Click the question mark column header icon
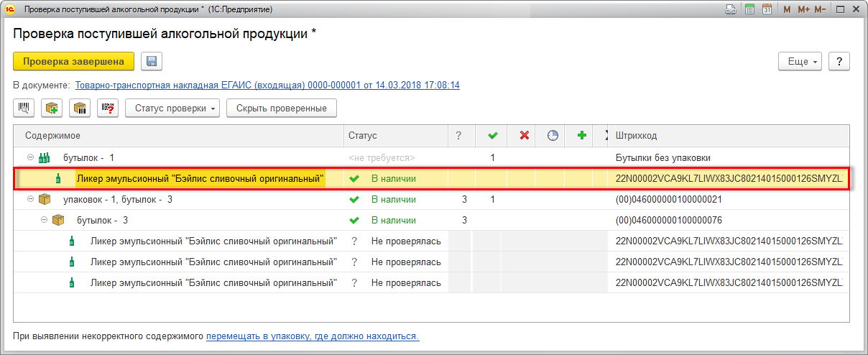868x355 pixels. (x=458, y=135)
